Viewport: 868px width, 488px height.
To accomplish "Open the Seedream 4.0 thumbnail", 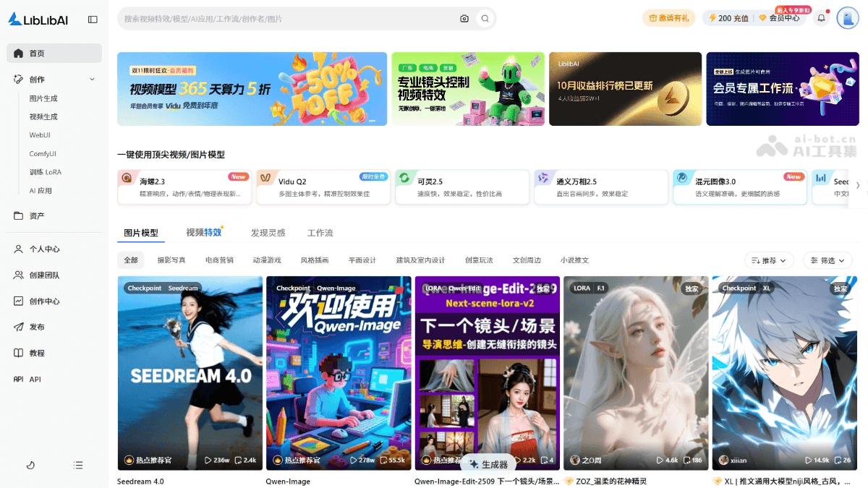I will click(x=190, y=373).
